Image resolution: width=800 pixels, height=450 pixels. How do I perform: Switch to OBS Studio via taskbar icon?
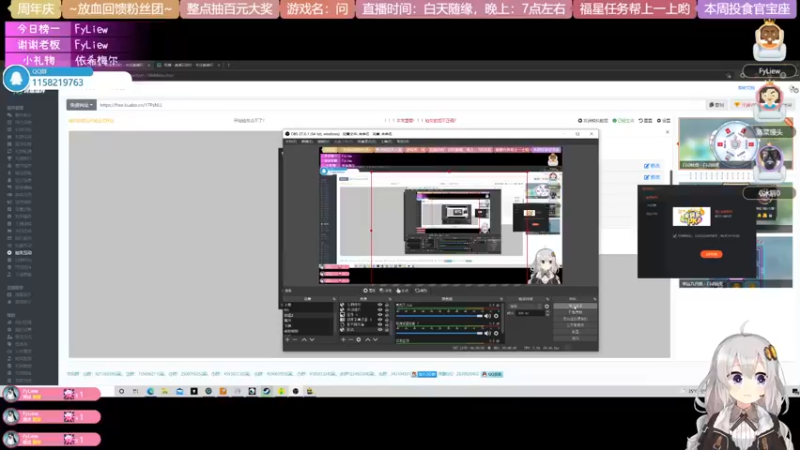[x=295, y=391]
